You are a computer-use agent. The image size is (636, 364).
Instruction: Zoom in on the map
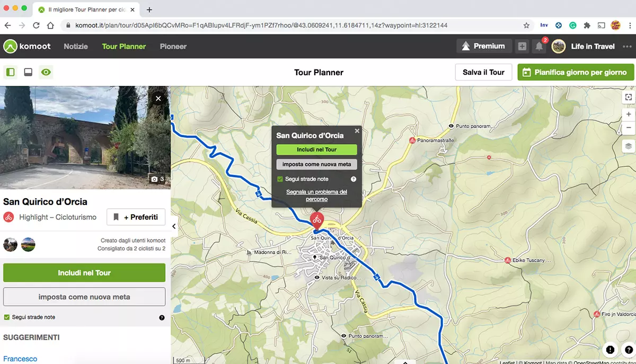coord(629,114)
